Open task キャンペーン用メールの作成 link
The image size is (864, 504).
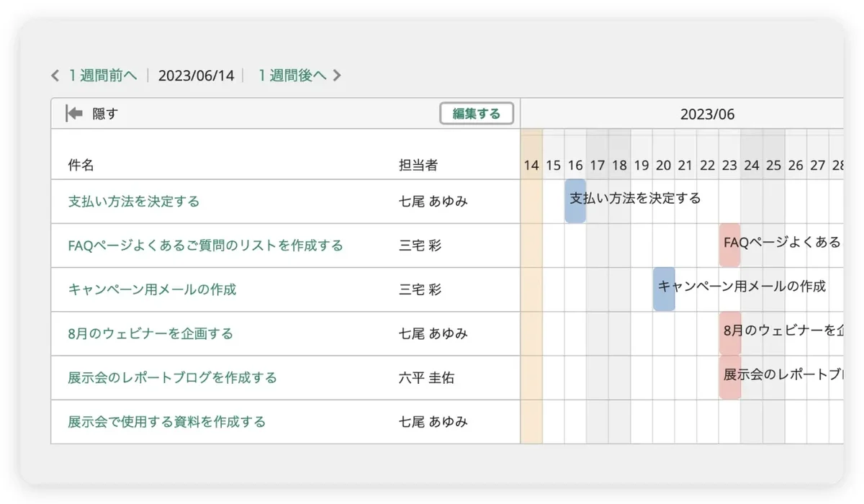(x=153, y=289)
